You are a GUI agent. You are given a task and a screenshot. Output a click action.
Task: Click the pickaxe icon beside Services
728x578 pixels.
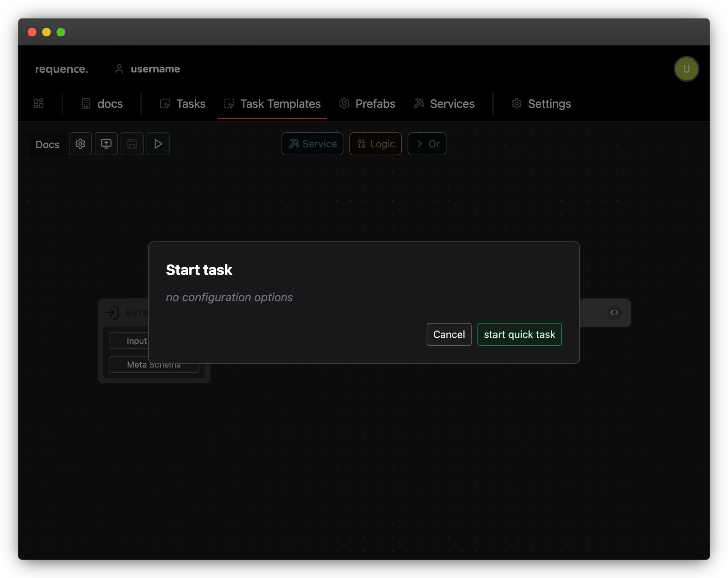click(418, 103)
